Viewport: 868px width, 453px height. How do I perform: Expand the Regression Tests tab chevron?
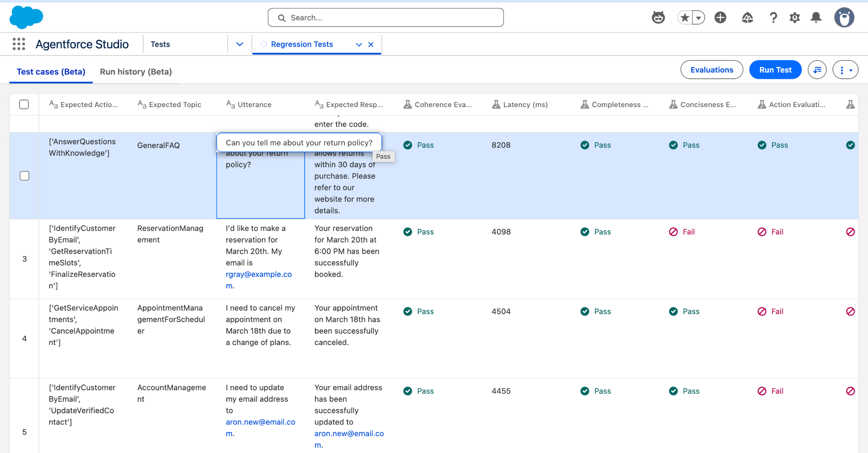tap(359, 44)
